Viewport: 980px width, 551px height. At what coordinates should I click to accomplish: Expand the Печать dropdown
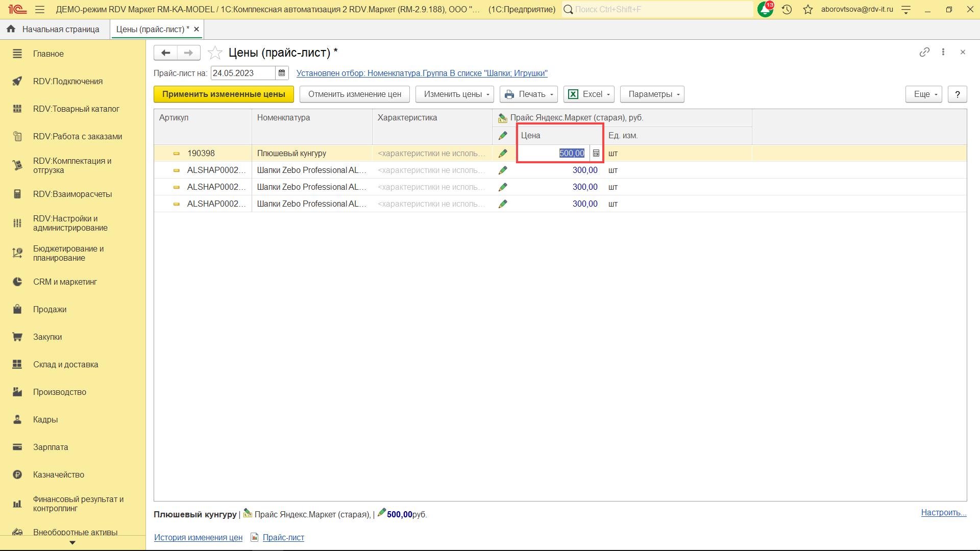point(528,94)
